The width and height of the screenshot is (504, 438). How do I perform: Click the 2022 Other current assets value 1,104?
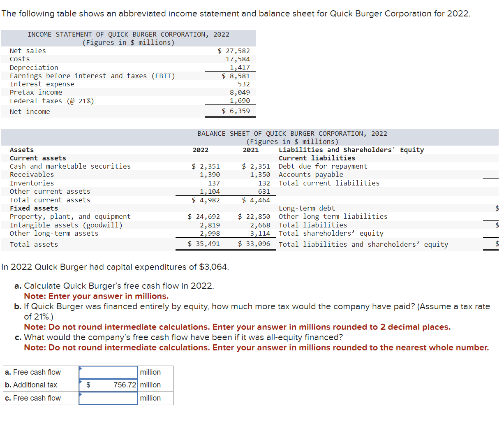(210, 191)
